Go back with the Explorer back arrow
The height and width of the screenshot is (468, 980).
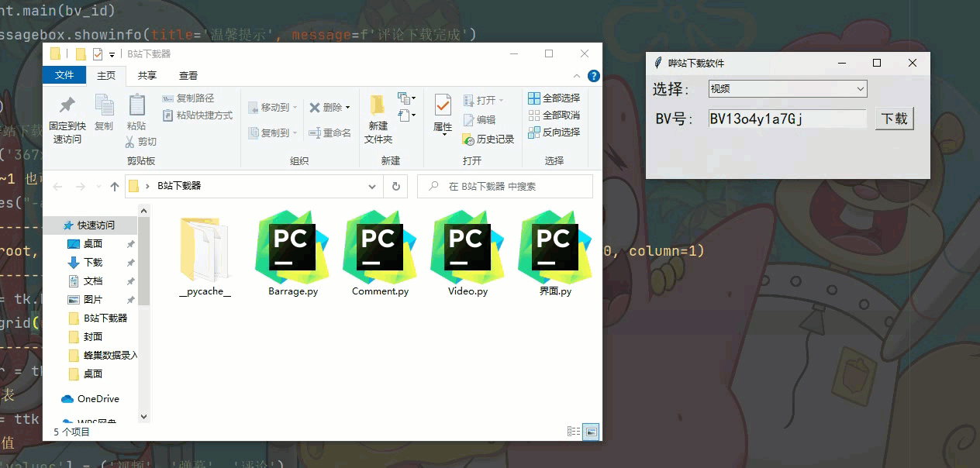(57, 187)
